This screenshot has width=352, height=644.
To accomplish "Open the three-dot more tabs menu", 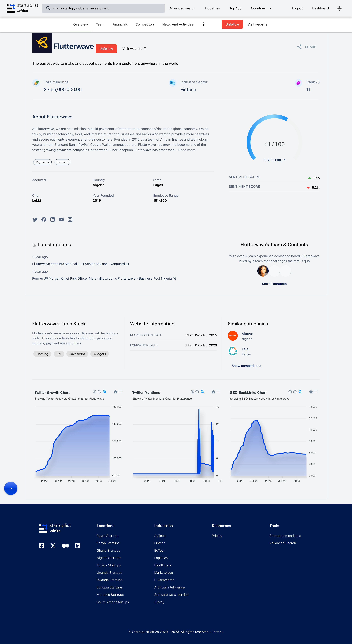I will (x=204, y=24).
